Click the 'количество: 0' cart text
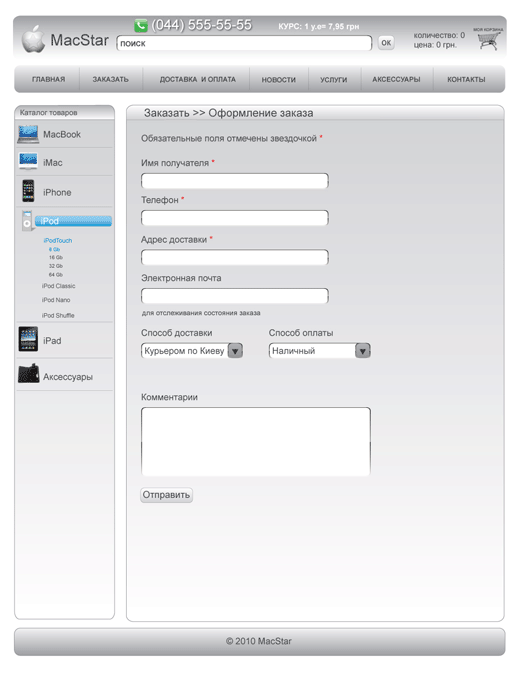Image resolution: width=514 pixels, height=673 pixels. click(x=439, y=35)
